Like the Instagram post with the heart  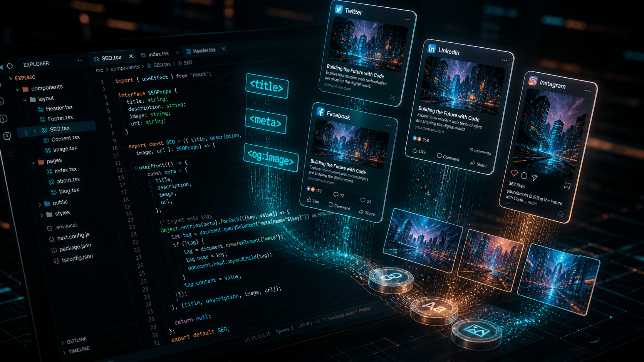tap(514, 173)
